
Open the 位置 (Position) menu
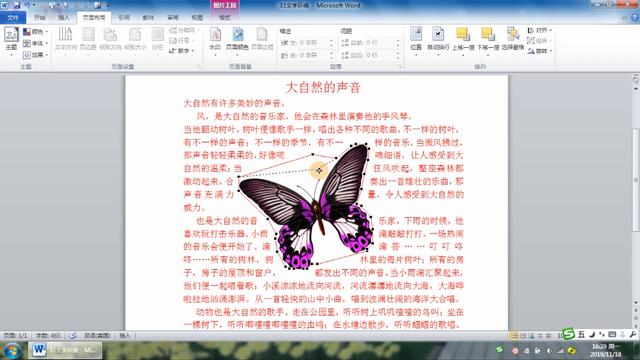pos(416,41)
